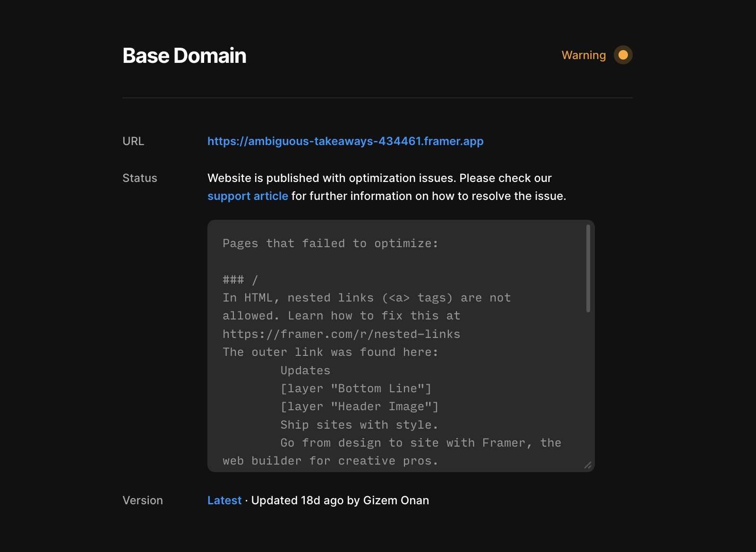The image size is (756, 552).
Task: Click the 'Pages that failed to optimize:' line
Action: (x=330, y=243)
